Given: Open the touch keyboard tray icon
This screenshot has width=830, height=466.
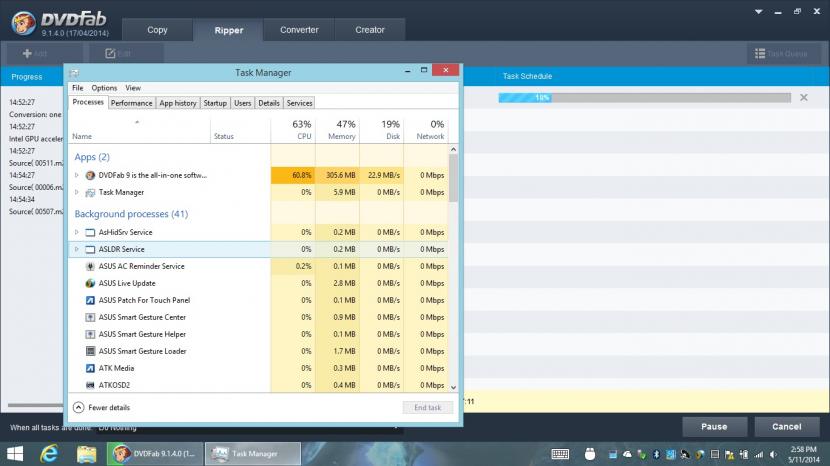Looking at the screenshot, I should [x=560, y=454].
